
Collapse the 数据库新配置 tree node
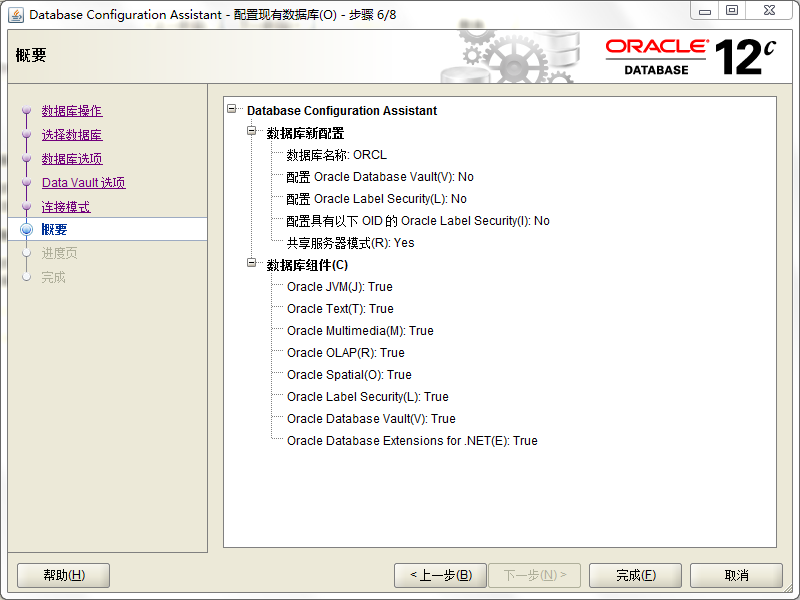pos(252,131)
